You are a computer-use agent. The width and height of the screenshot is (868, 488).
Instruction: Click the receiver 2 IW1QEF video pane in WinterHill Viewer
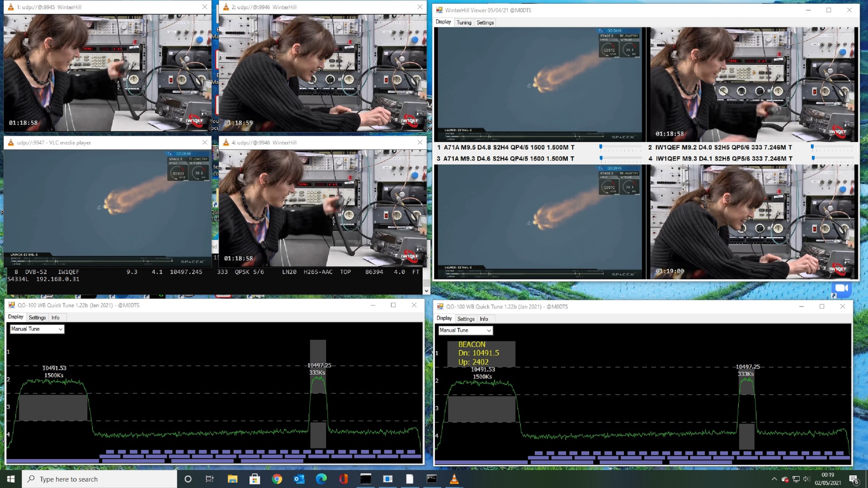point(752,84)
